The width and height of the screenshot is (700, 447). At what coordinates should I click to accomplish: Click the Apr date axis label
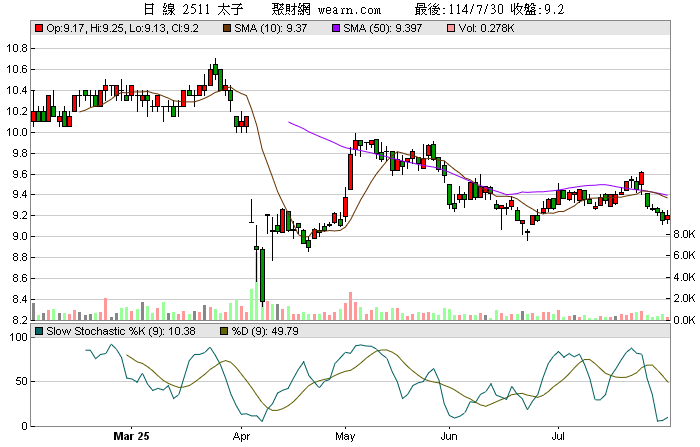pyautogui.click(x=241, y=436)
